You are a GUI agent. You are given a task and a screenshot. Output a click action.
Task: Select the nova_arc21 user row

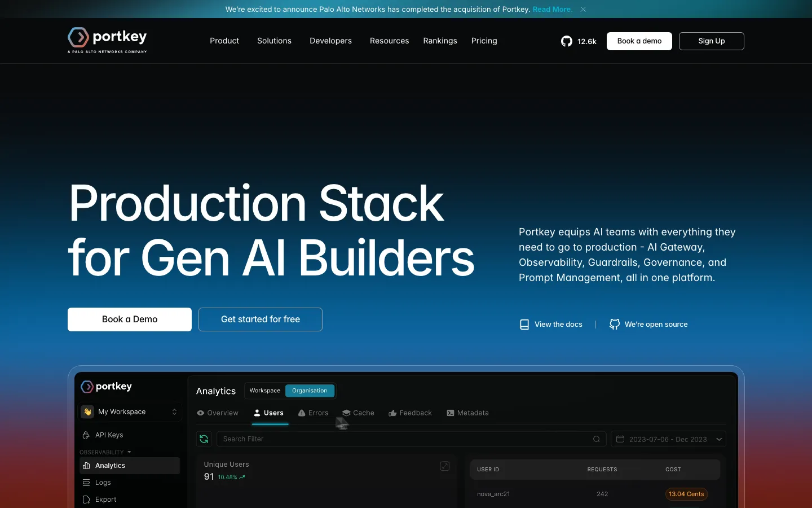click(x=595, y=494)
